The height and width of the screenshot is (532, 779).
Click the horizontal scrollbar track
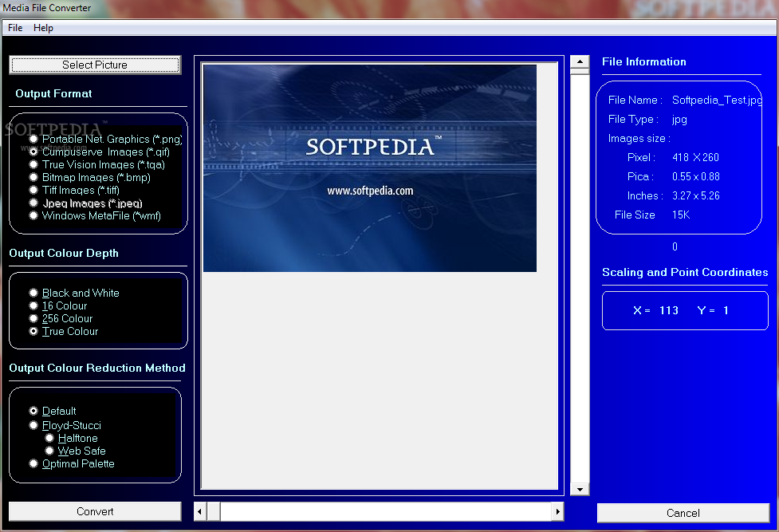tap(386, 511)
